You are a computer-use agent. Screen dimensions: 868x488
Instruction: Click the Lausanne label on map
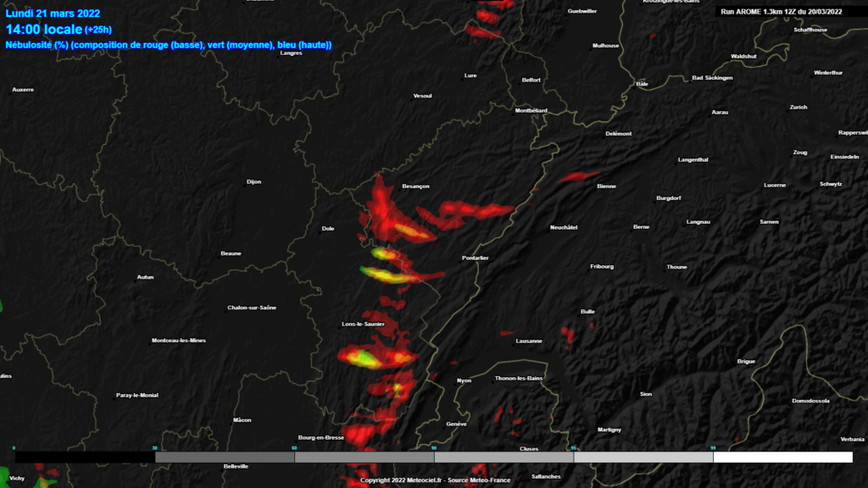529,341
